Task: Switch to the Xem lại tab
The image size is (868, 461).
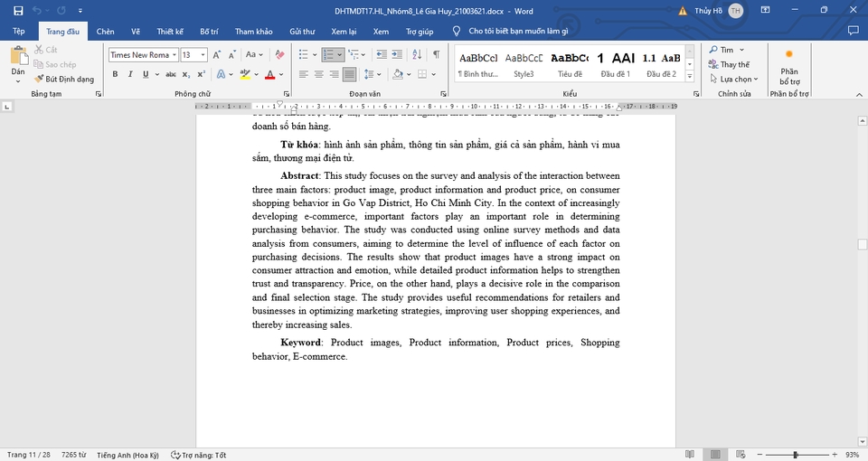Action: (344, 32)
